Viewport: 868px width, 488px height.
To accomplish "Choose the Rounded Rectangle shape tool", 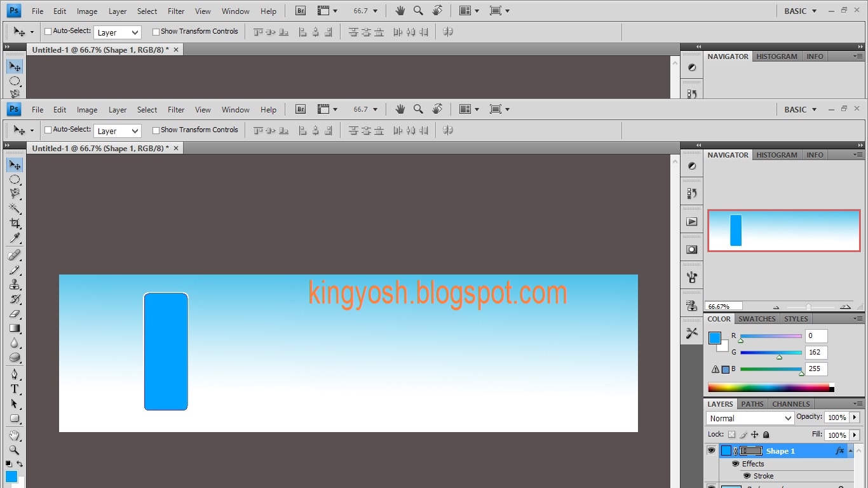I will tap(15, 419).
